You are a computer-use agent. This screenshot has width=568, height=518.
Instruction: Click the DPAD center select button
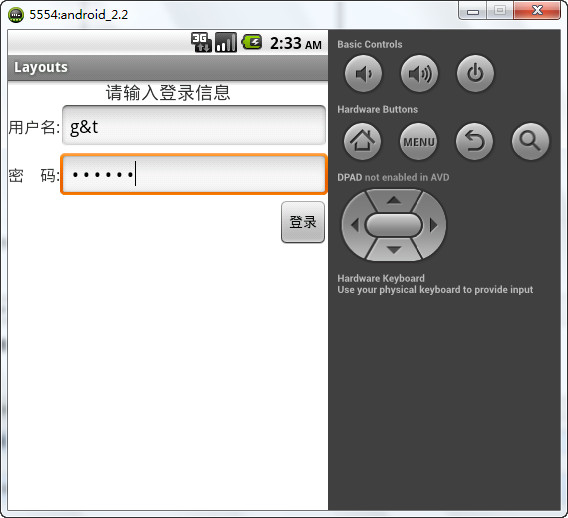coord(394,225)
